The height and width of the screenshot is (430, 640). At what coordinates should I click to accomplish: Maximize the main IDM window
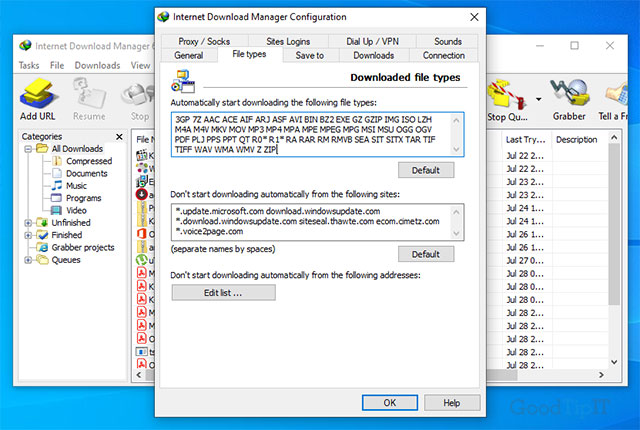574,46
